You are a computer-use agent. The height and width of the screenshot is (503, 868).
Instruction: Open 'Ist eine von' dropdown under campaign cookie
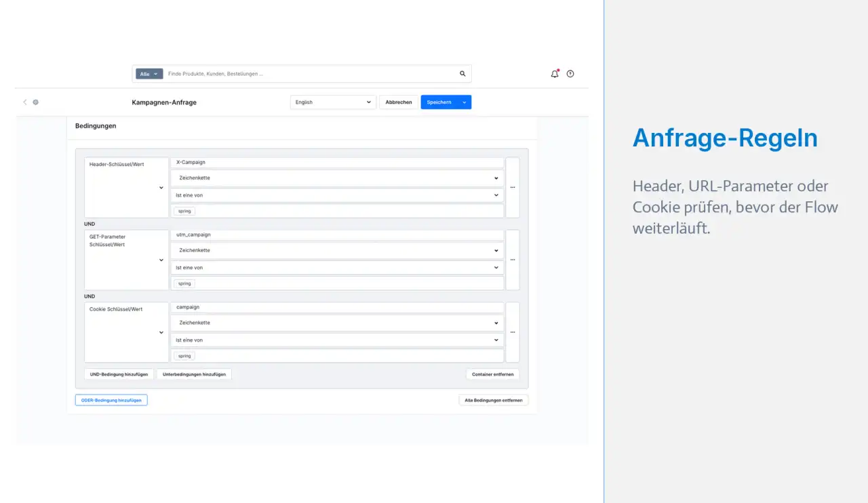click(x=337, y=340)
